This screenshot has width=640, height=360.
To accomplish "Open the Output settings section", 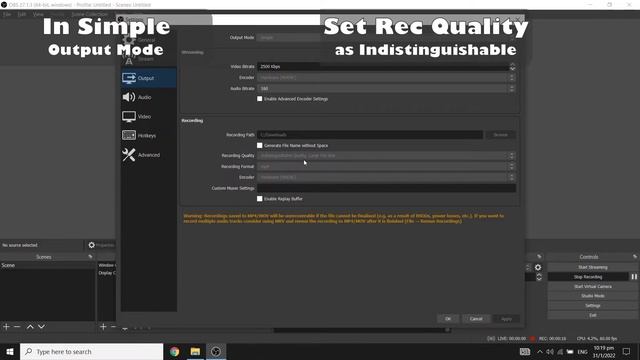I will pyautogui.click(x=149, y=78).
